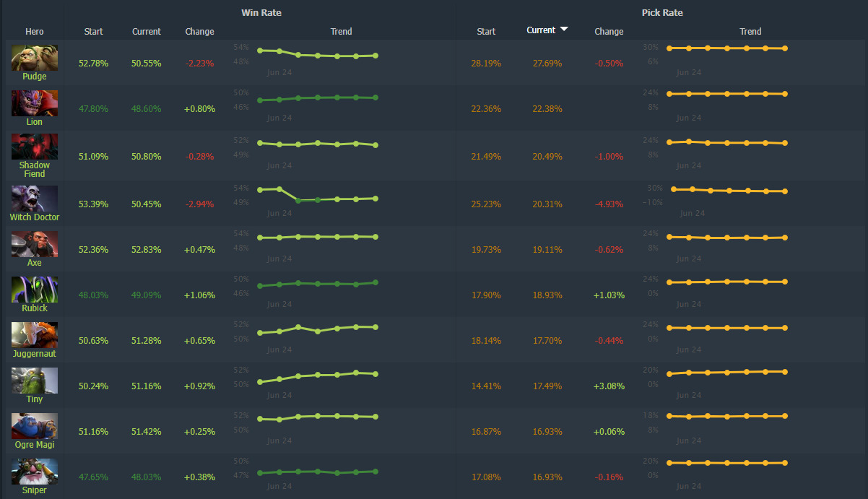Click Win Rate Current column header
868x499 pixels.
[x=147, y=32]
